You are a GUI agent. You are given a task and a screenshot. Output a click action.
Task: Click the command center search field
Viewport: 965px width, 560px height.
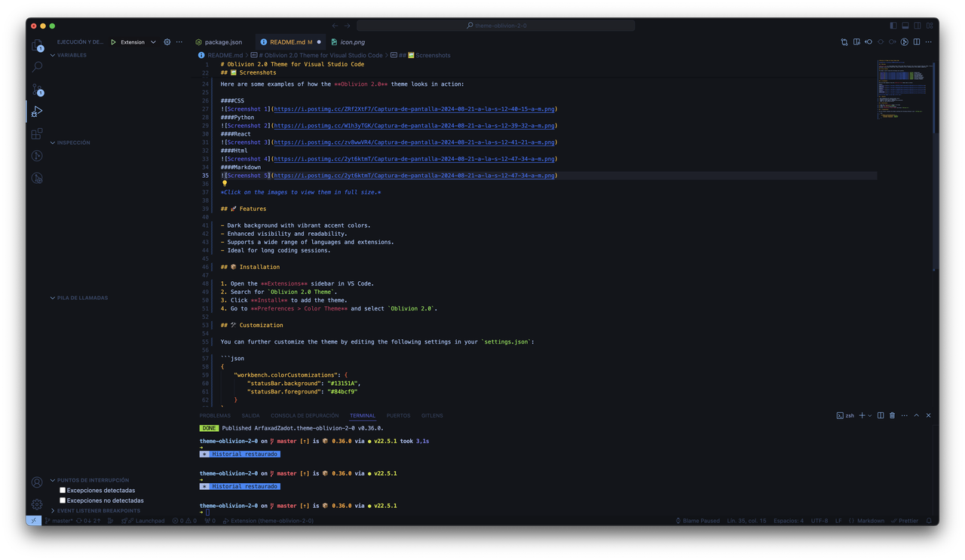coord(496,26)
